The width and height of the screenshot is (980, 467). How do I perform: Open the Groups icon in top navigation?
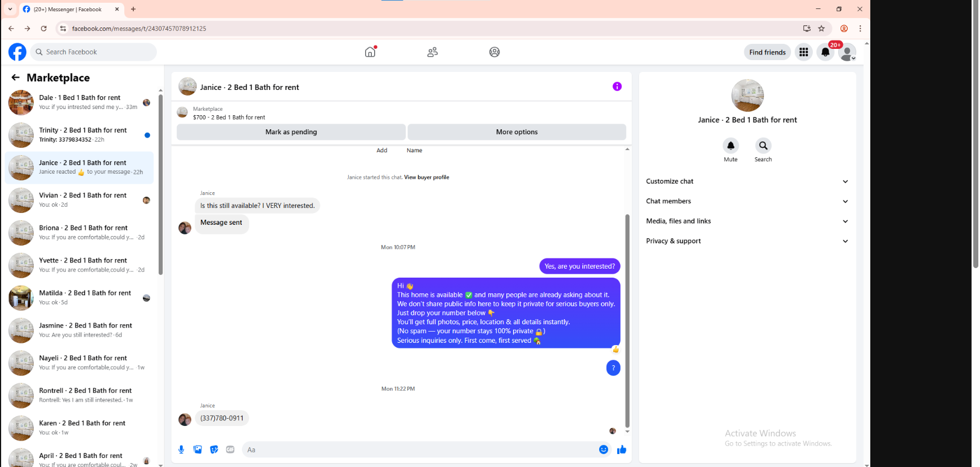point(495,52)
